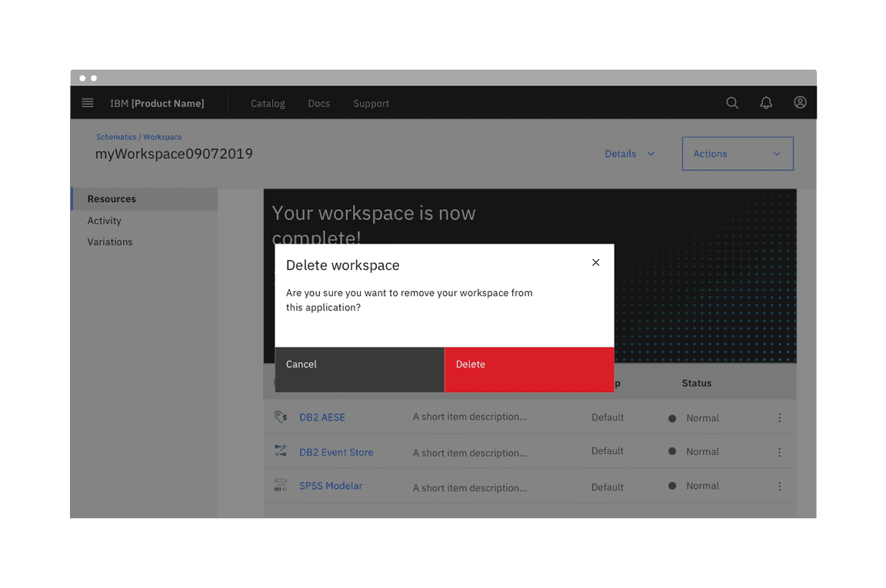Open the user profile avatar

(x=800, y=103)
